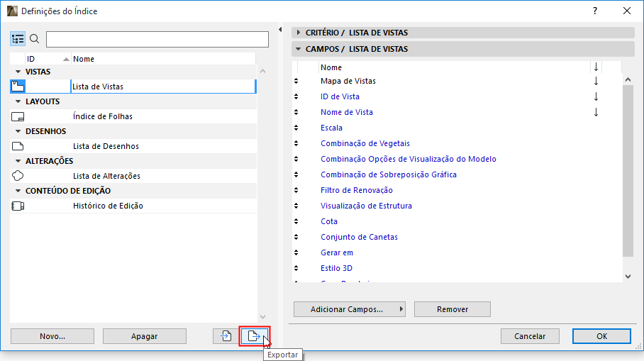Toggle sort arrow for Mapa de Vistas
644x361 pixels.
click(596, 81)
